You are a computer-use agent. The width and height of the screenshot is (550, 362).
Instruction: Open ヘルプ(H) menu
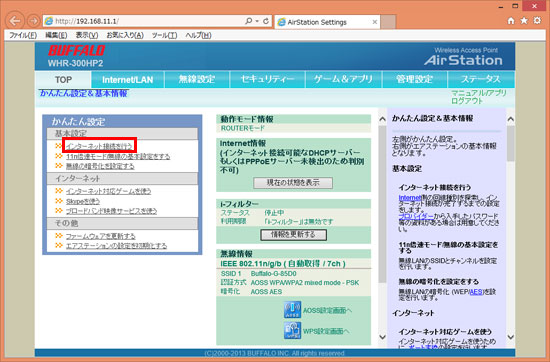[x=198, y=35]
